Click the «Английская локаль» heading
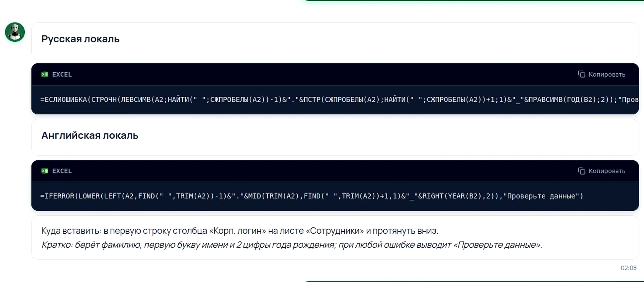Image resolution: width=644 pixels, height=282 pixels. point(90,135)
